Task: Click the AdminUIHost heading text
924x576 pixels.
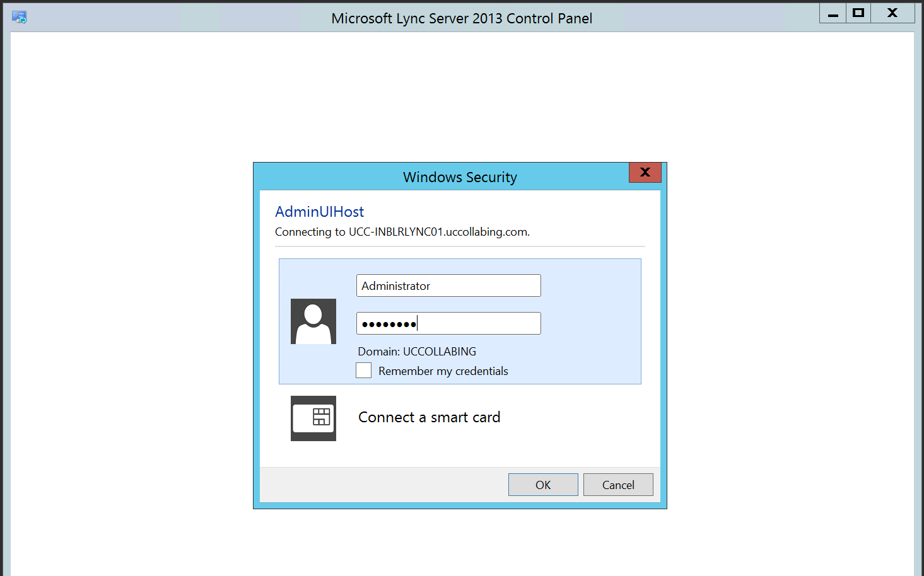Action: point(320,212)
